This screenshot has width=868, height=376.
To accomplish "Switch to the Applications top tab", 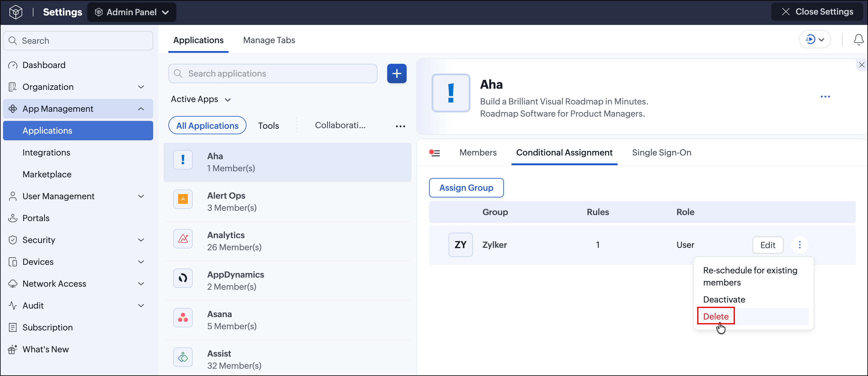I will [x=198, y=40].
